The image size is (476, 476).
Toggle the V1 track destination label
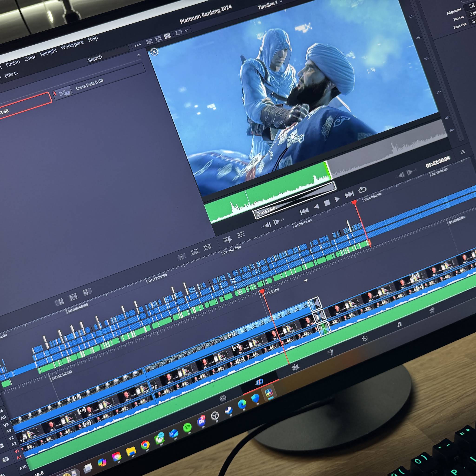click(17, 451)
